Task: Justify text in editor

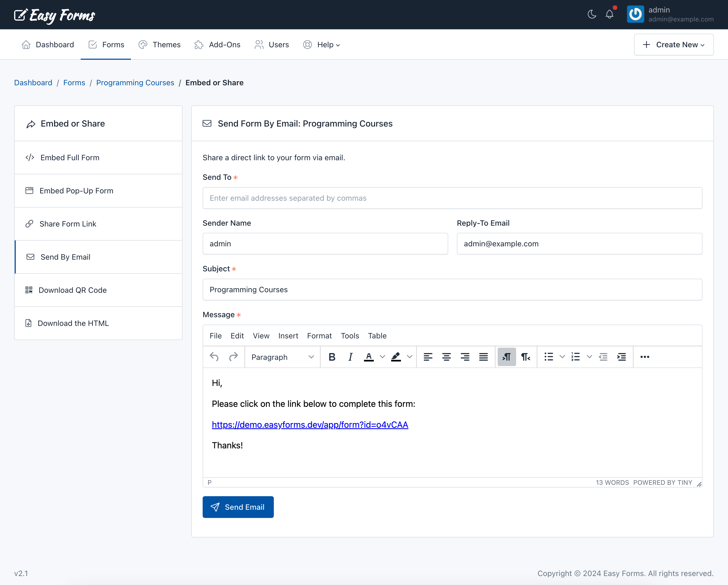Action: pyautogui.click(x=484, y=357)
